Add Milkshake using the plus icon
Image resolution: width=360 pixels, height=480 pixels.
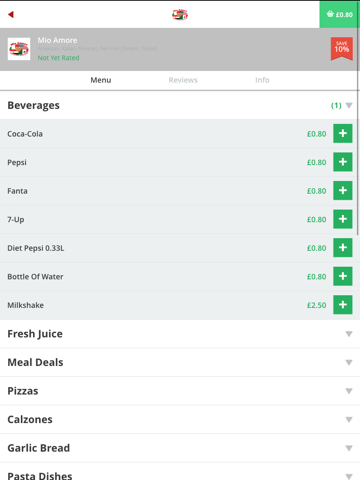pos(343,305)
